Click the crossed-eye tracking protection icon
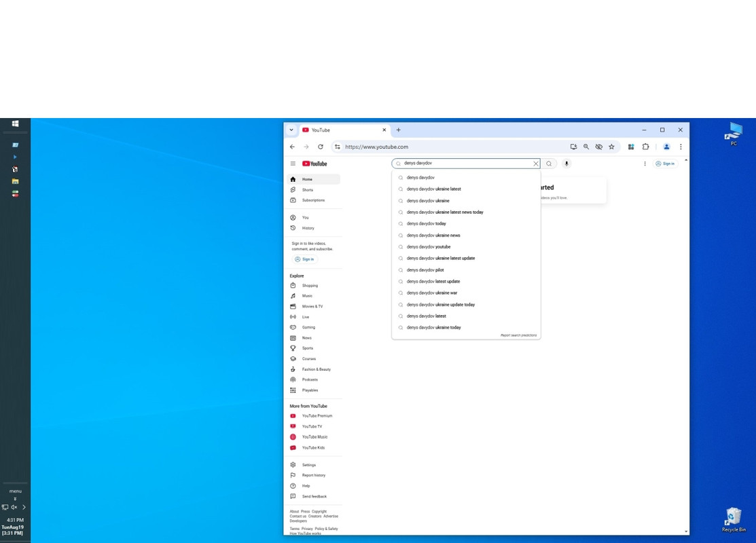The image size is (756, 543). (x=599, y=147)
